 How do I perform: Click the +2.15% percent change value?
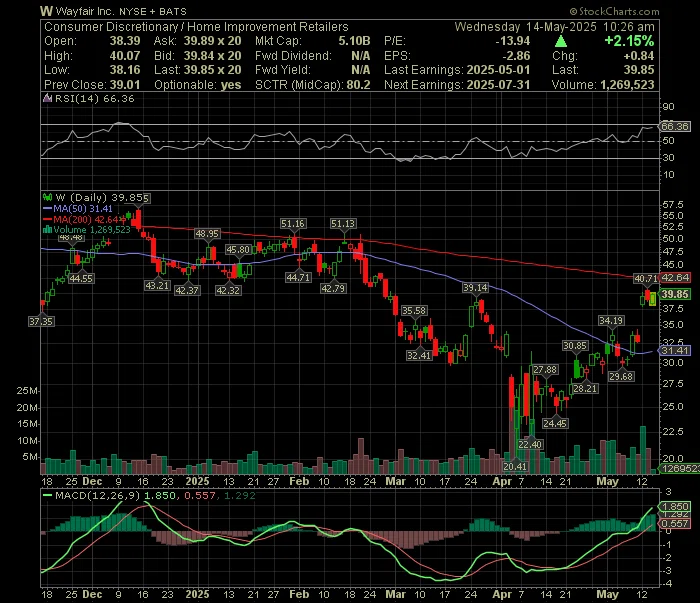pyautogui.click(x=629, y=41)
